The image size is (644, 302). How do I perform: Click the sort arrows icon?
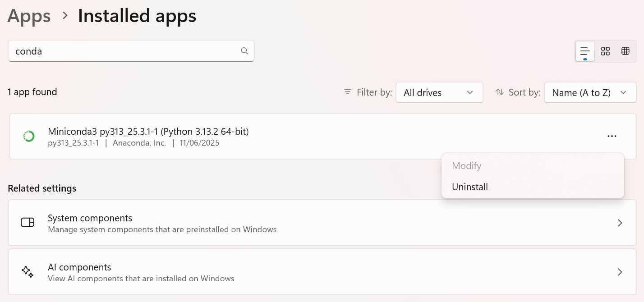pyautogui.click(x=500, y=92)
